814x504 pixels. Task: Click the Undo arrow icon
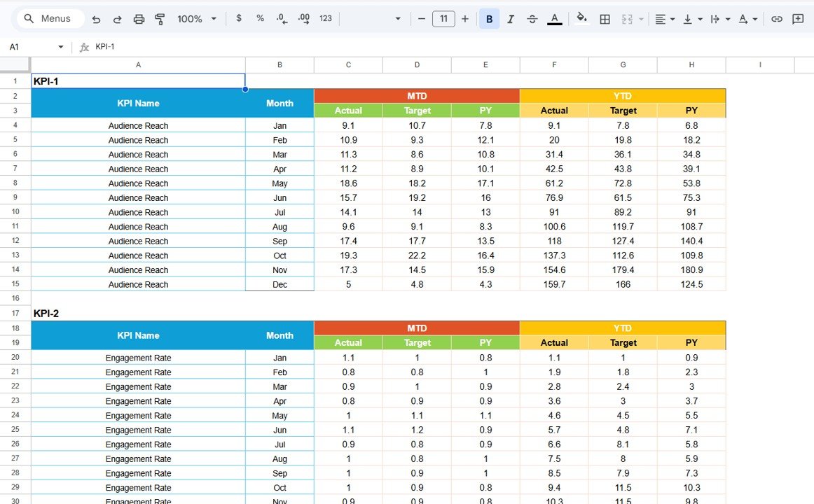97,19
